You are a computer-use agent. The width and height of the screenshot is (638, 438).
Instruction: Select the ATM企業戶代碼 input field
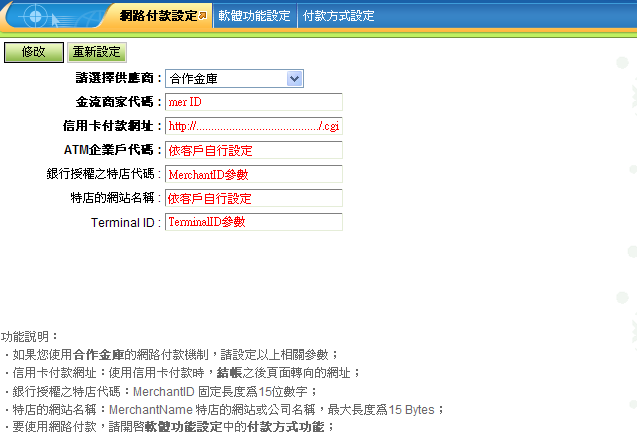click(253, 150)
